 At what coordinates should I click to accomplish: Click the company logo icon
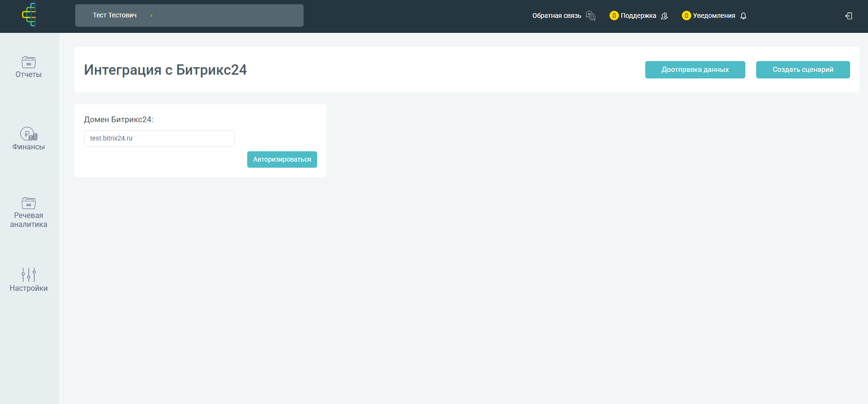click(29, 15)
